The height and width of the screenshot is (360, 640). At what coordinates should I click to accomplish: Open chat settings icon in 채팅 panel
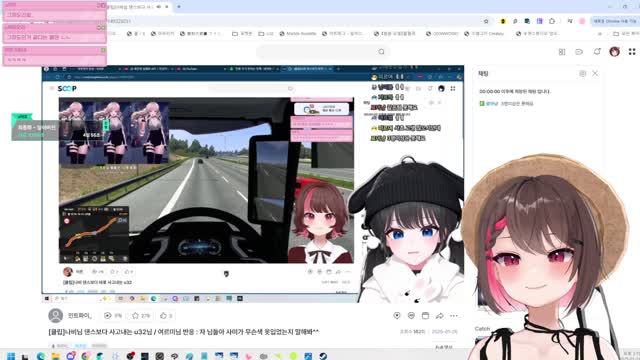(x=582, y=73)
